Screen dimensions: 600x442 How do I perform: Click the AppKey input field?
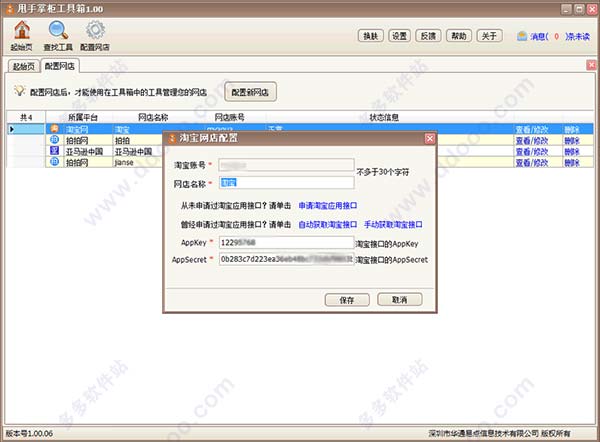coord(287,242)
